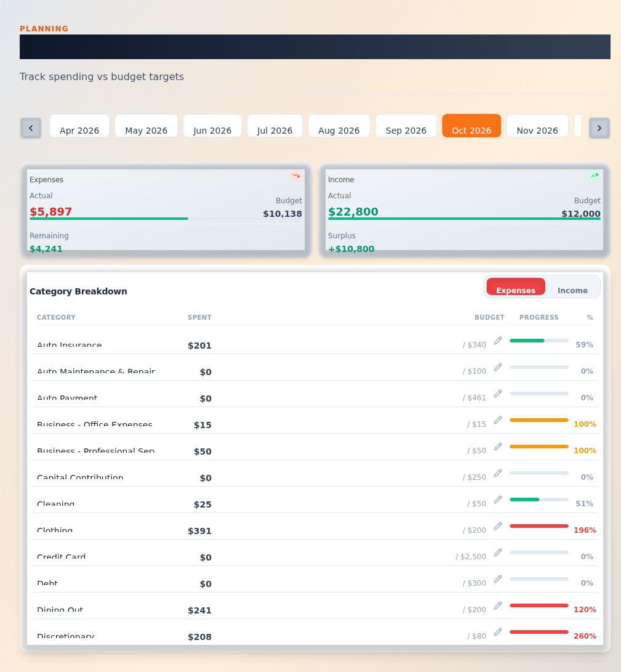This screenshot has height=672, width=621.
Task: Click the Capital Contribution edit pencil icon
Action: tap(498, 473)
